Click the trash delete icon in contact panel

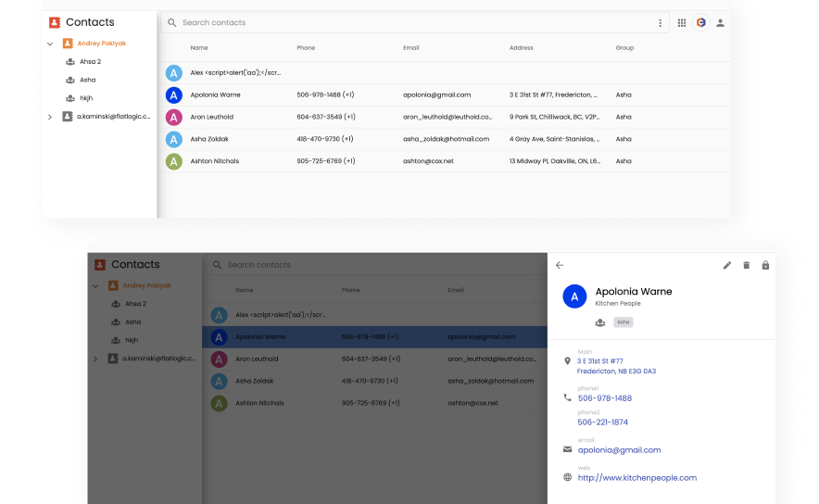747,266
